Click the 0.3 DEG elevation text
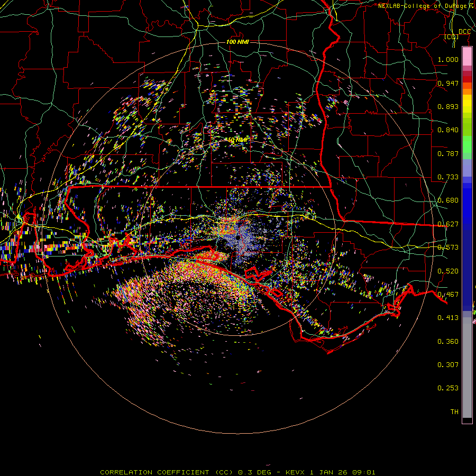The image size is (476, 476). (254, 472)
